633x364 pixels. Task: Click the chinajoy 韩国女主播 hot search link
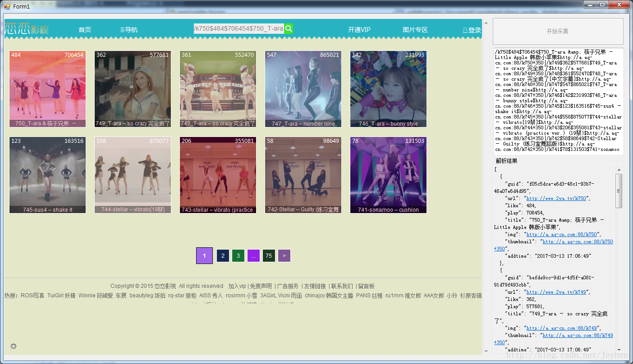pos(329,296)
